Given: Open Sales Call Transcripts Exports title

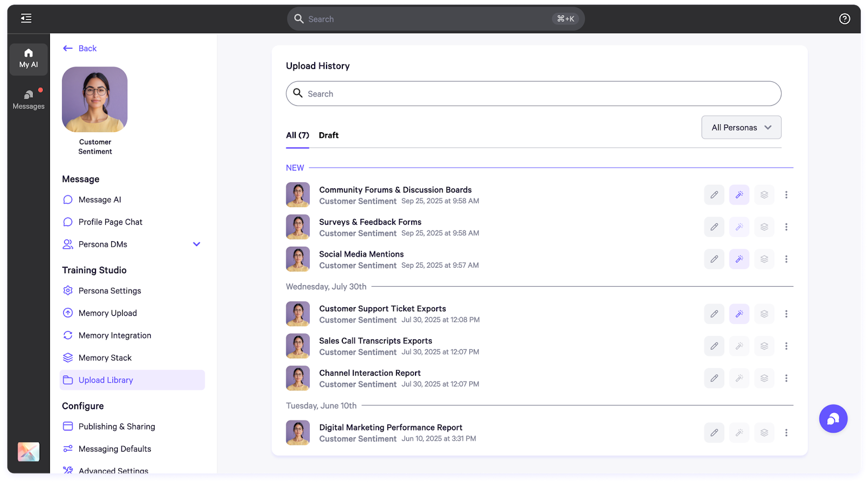Looking at the screenshot, I should (375, 341).
